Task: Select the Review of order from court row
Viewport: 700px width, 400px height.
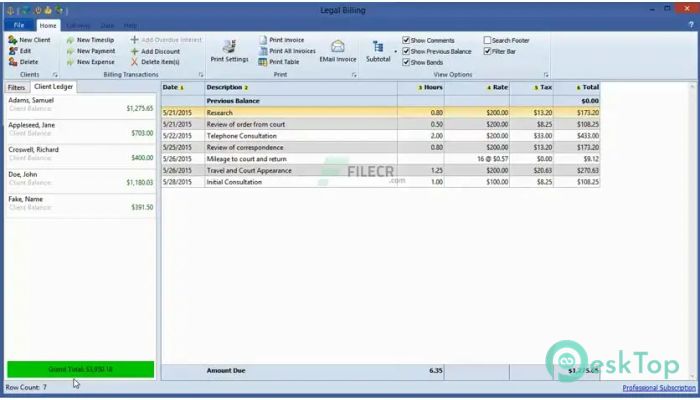Action: point(380,124)
